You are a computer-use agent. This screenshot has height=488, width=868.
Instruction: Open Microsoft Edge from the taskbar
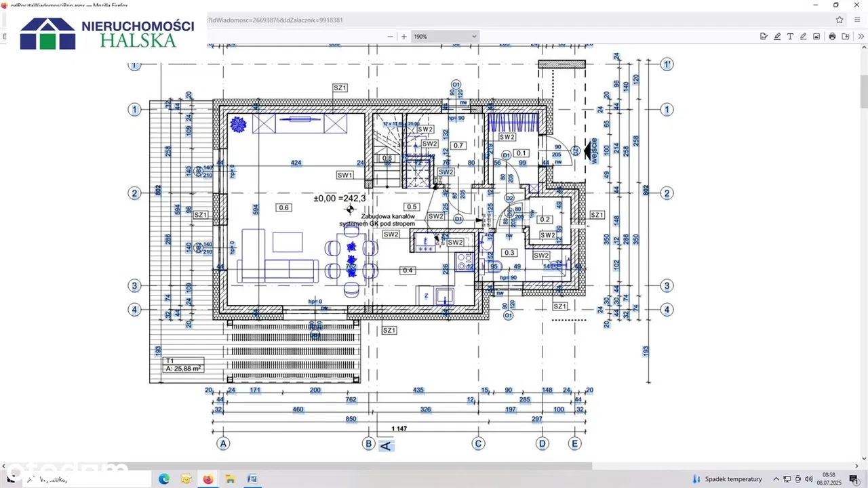click(x=164, y=479)
